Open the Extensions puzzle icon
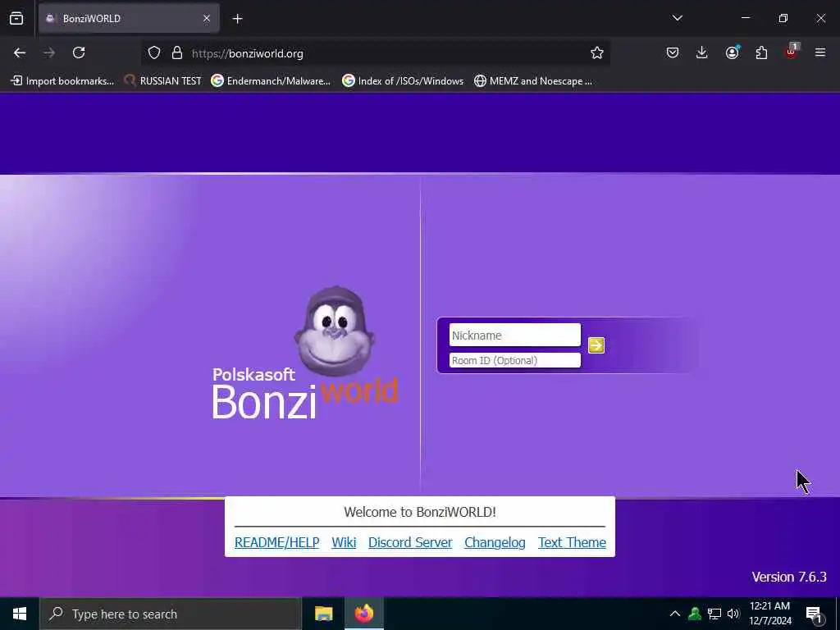The height and width of the screenshot is (630, 840). [761, 52]
